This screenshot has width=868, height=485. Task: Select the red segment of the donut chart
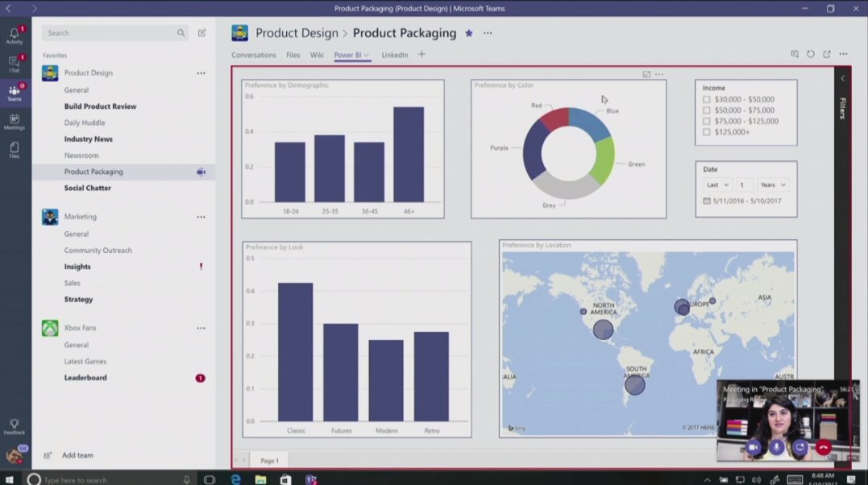point(555,119)
